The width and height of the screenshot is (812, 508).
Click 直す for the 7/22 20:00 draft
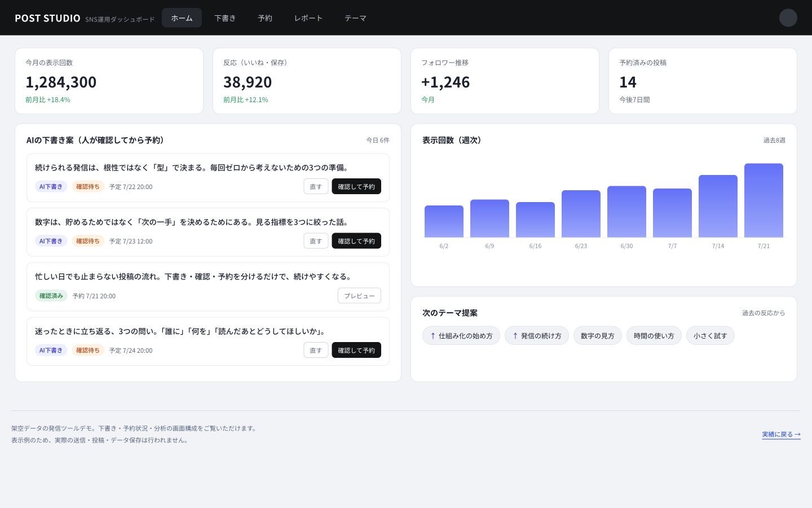[316, 186]
